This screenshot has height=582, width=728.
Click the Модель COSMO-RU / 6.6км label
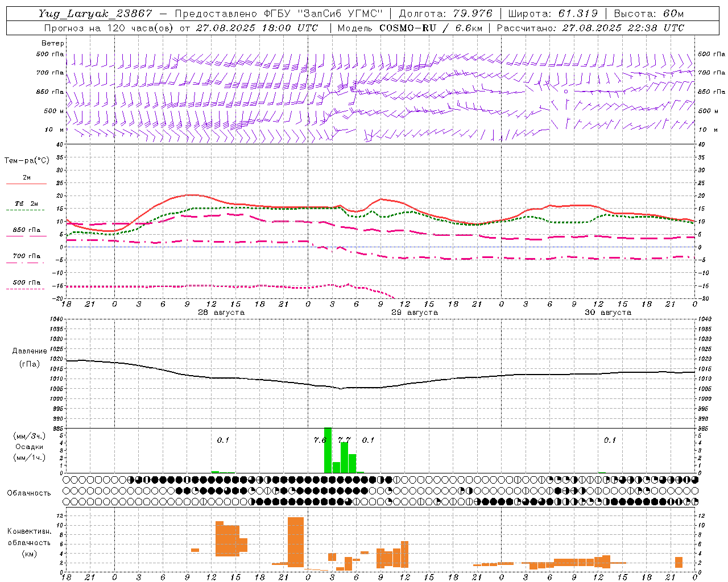point(410,28)
